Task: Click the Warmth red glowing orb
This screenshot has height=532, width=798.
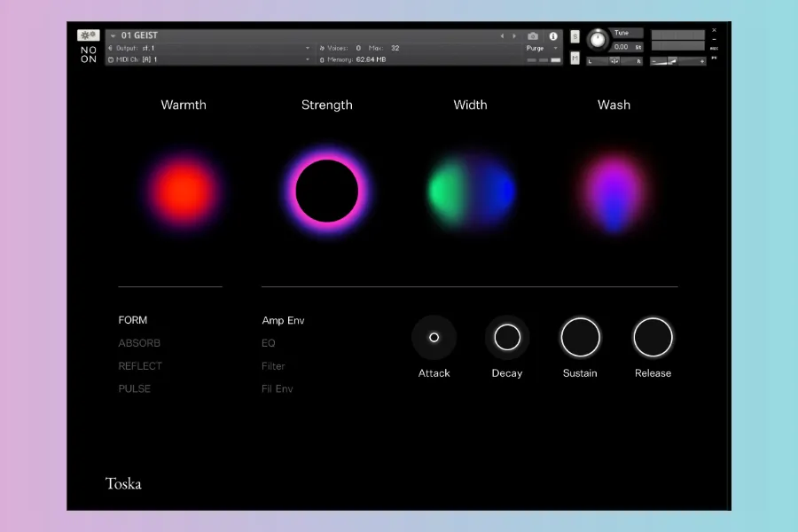Action: (184, 191)
